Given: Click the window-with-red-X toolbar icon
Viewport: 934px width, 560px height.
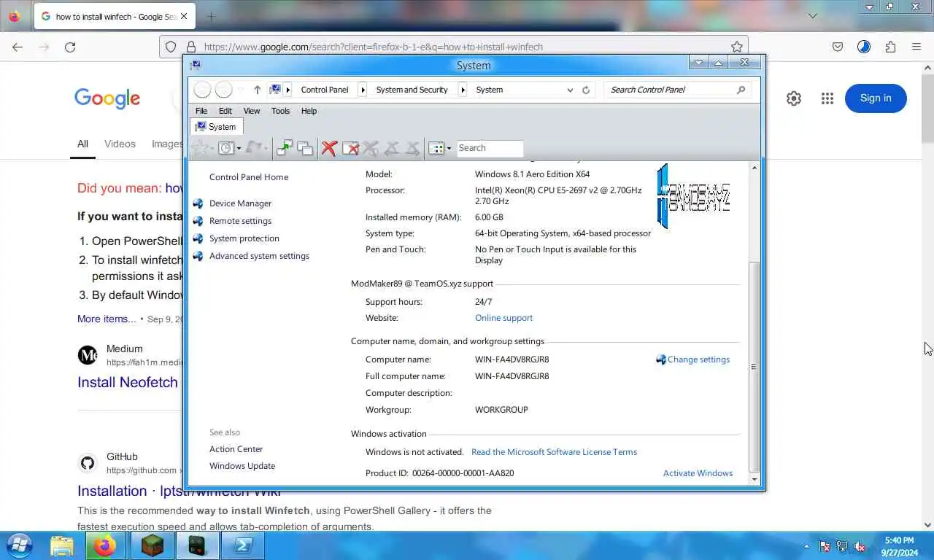Looking at the screenshot, I should click(350, 148).
